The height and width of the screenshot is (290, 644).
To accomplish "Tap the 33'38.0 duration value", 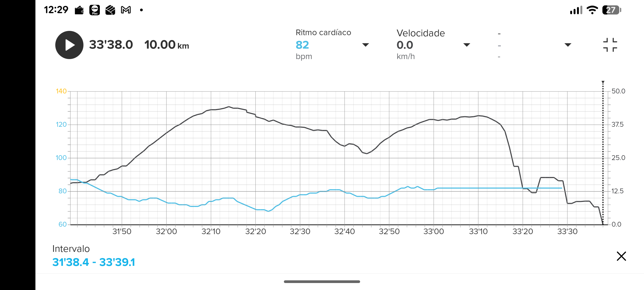I will tap(111, 45).
